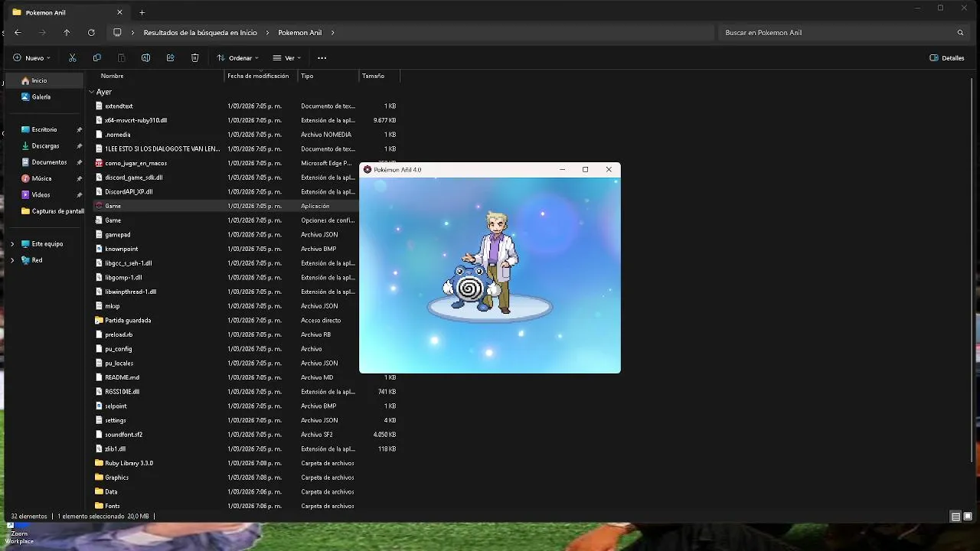Select the x64-msvcrt-ruby310.dll file
980x551 pixels.
[136, 120]
